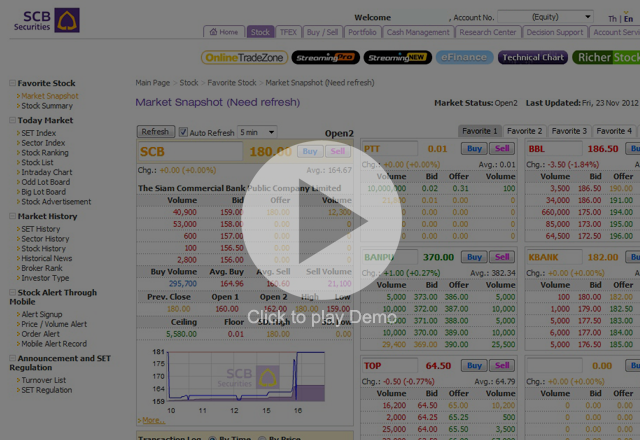The width and height of the screenshot is (640, 440).
Task: Open the Turnover List link
Action: (44, 380)
